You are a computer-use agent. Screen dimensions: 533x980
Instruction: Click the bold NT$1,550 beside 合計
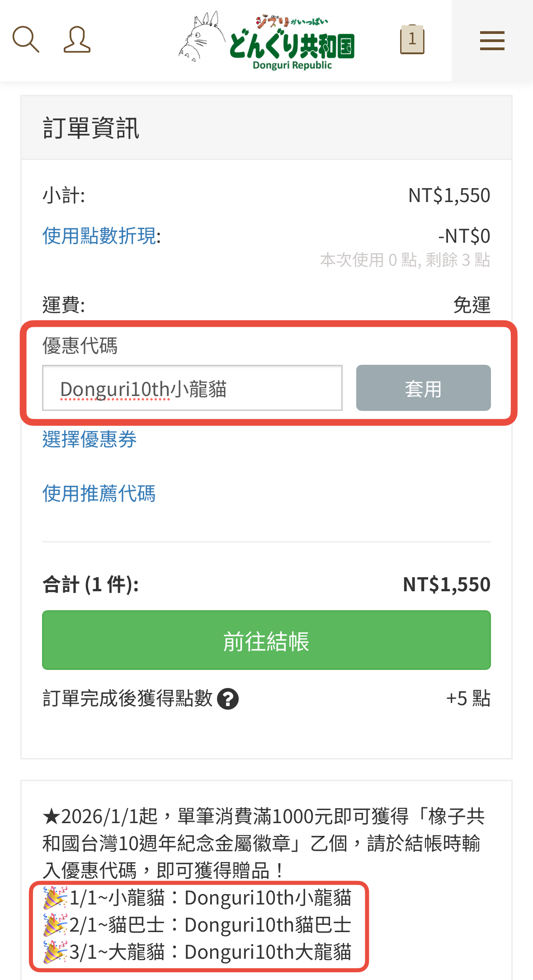click(446, 584)
